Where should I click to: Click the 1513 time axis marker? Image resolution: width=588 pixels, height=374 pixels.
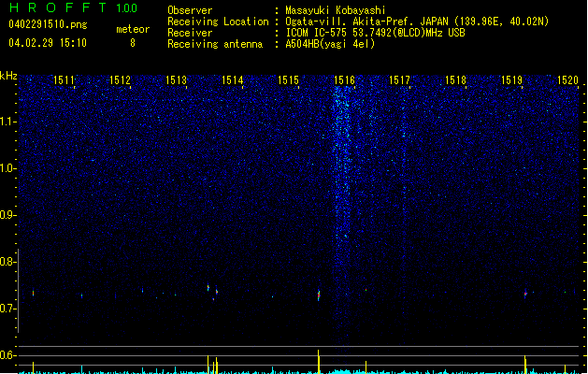point(176,79)
